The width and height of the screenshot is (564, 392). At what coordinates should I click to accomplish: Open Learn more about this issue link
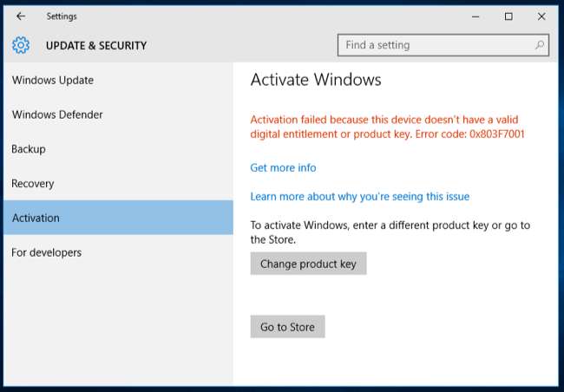(x=359, y=196)
